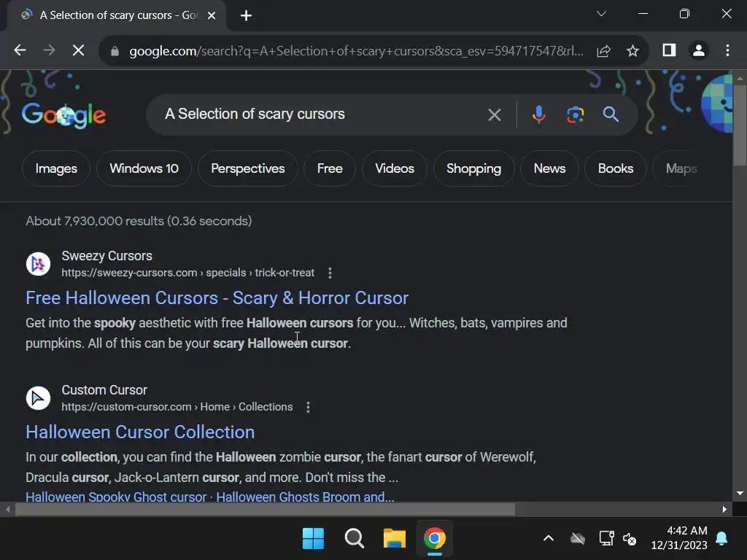Open more options for Custom Cursor result
This screenshot has width=747, height=560.
(309, 407)
